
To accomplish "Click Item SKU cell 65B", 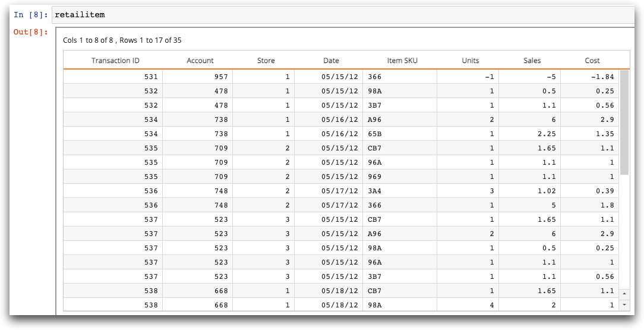I will [x=400, y=134].
